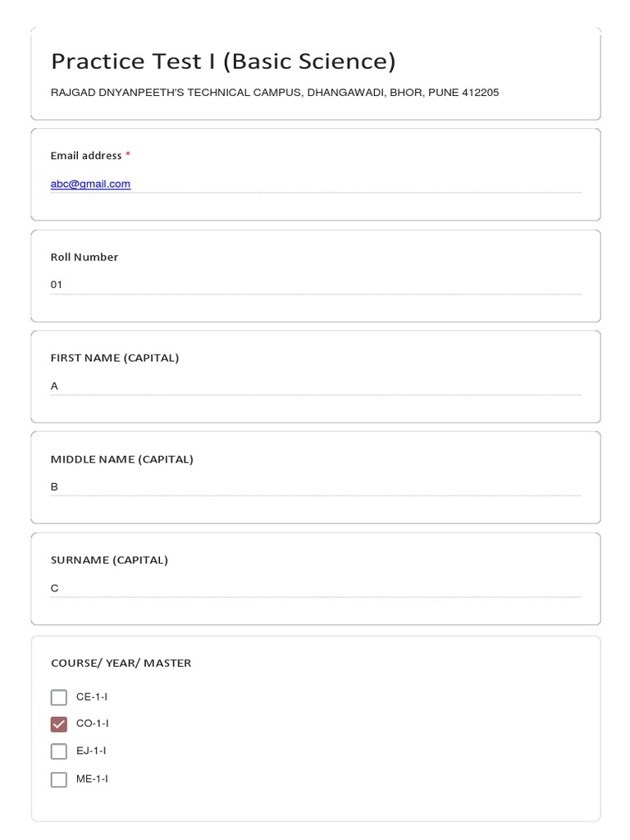
Task: Uncheck the CO-1-I checkbox
Action: (x=58, y=724)
